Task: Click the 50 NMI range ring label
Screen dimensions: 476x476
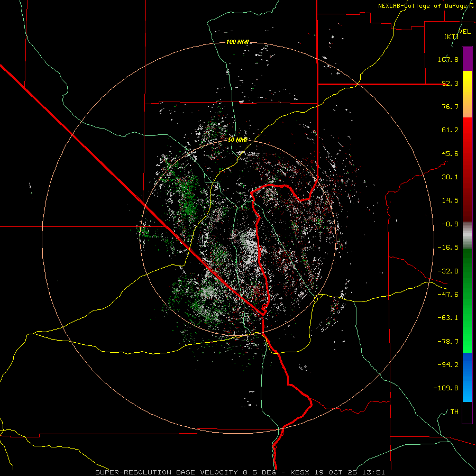Action: (237, 140)
